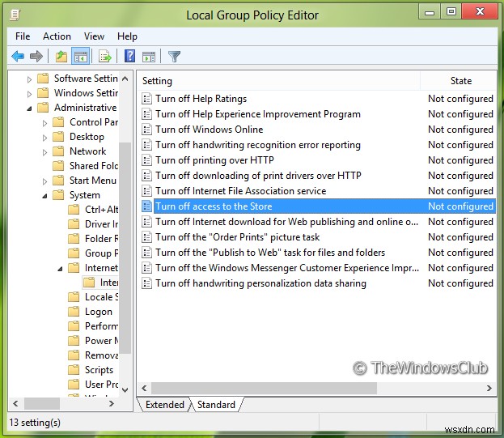Click the policy icon beside Turn off printing over HTTP
Screen dimensions: 504x438
tap(147, 160)
